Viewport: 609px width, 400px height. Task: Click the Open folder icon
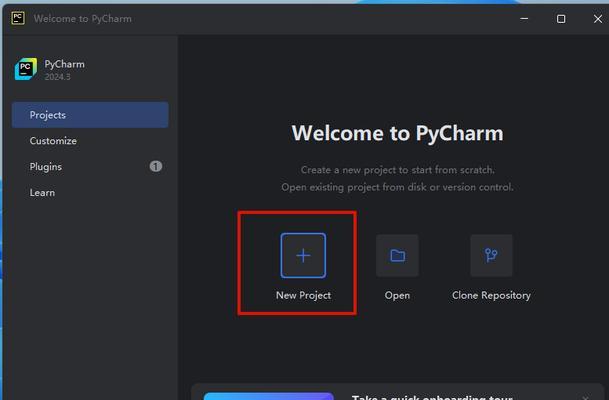[397, 255]
